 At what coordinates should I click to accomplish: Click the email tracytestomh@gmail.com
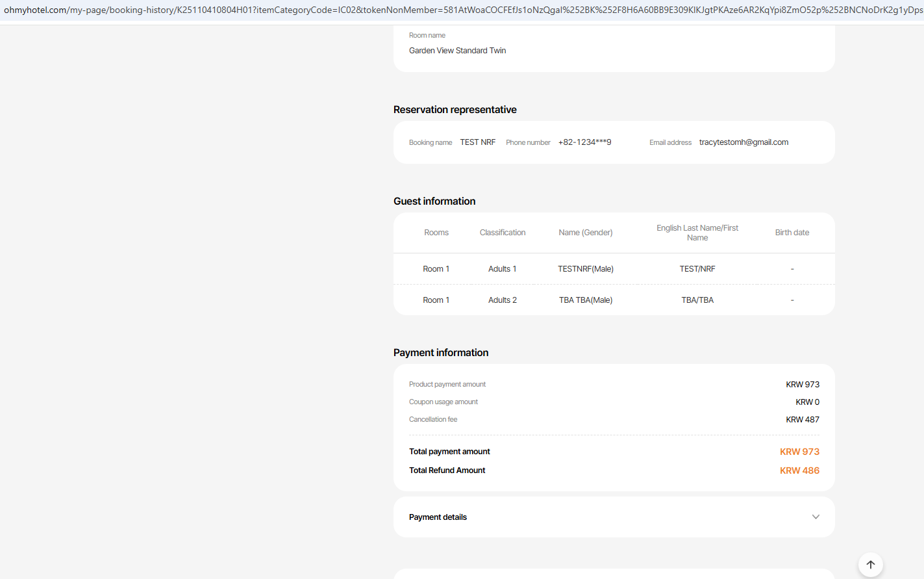[743, 142]
